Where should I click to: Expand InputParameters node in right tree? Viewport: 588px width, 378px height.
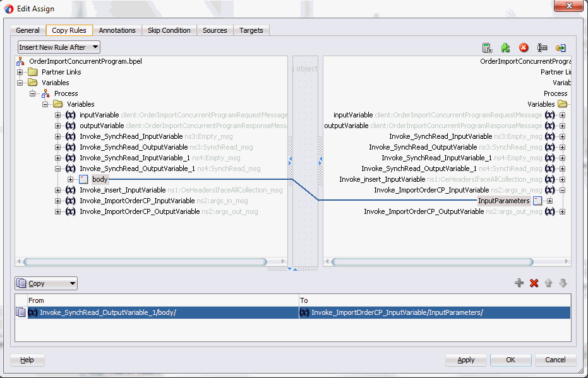[549, 201]
